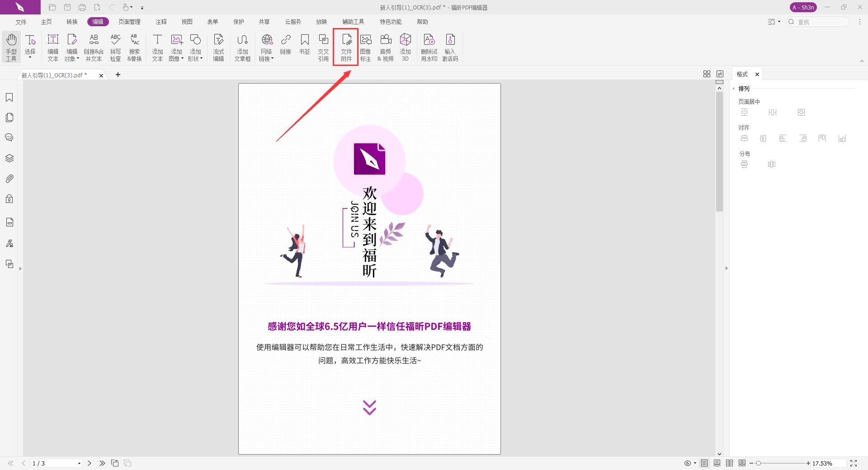Screen dimensions: 868x470
Task: Enable continuous scrolling view mode
Action: (717, 463)
